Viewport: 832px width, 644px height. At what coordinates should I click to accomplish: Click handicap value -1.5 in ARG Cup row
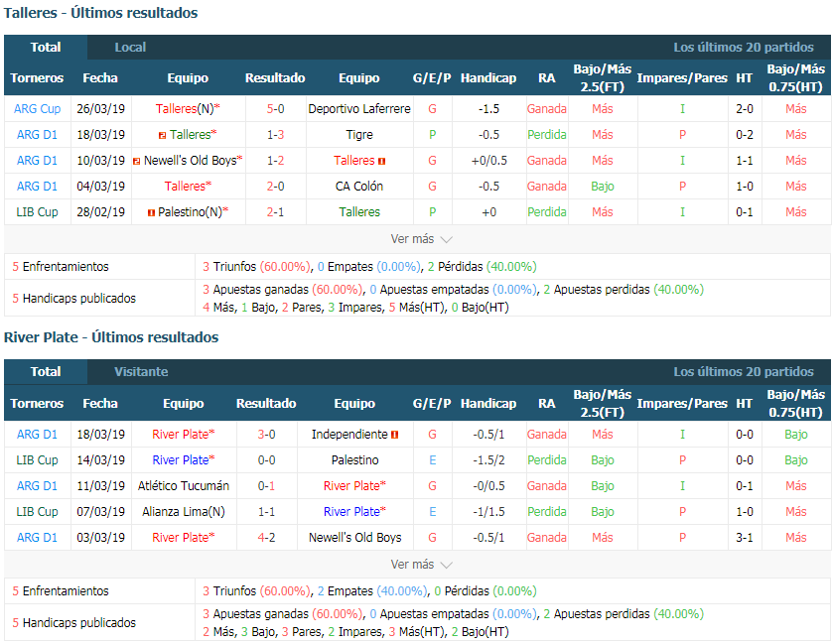[488, 109]
